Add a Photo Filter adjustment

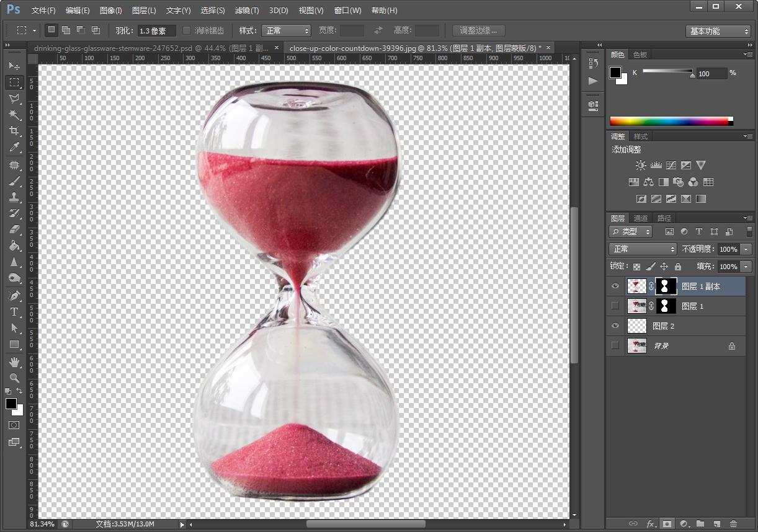(x=678, y=182)
